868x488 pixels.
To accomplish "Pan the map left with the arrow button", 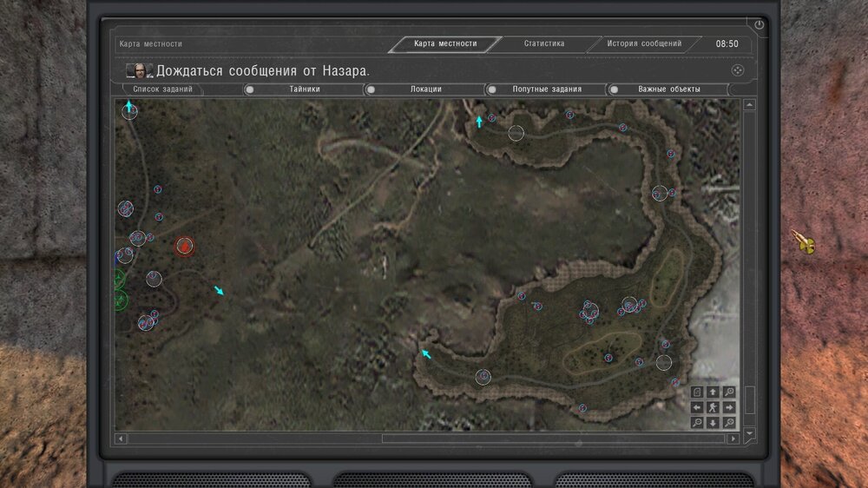I will [x=697, y=408].
